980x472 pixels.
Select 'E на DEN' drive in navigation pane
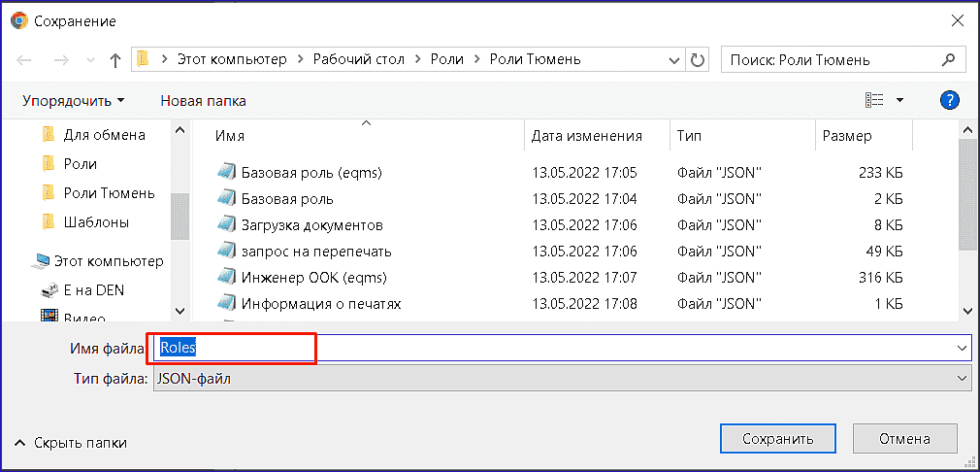point(93,290)
